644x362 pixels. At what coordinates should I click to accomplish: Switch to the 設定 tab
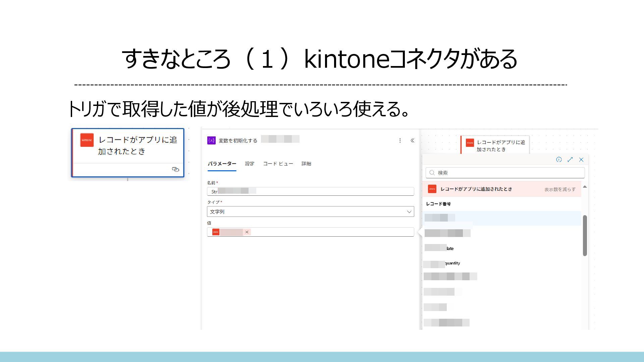pyautogui.click(x=250, y=164)
